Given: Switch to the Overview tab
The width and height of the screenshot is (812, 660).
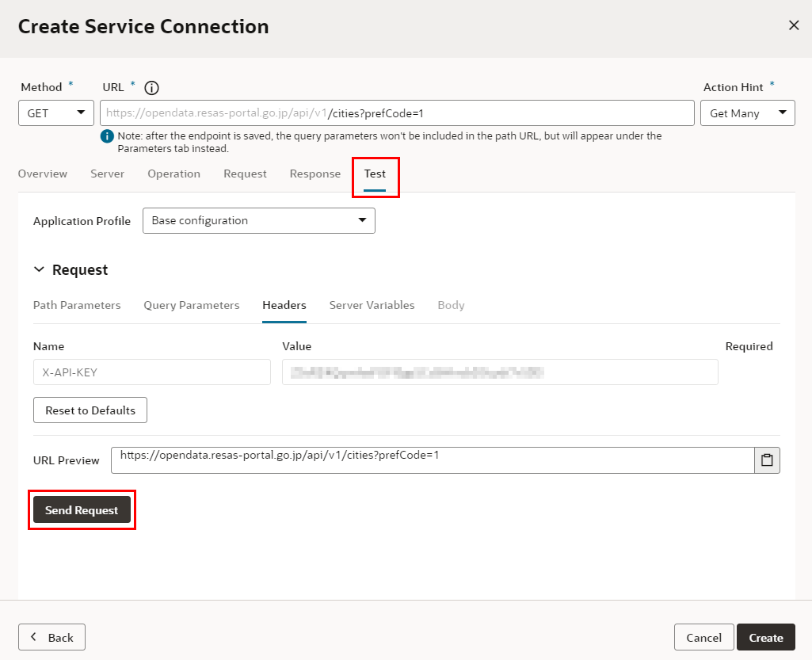Looking at the screenshot, I should [43, 174].
